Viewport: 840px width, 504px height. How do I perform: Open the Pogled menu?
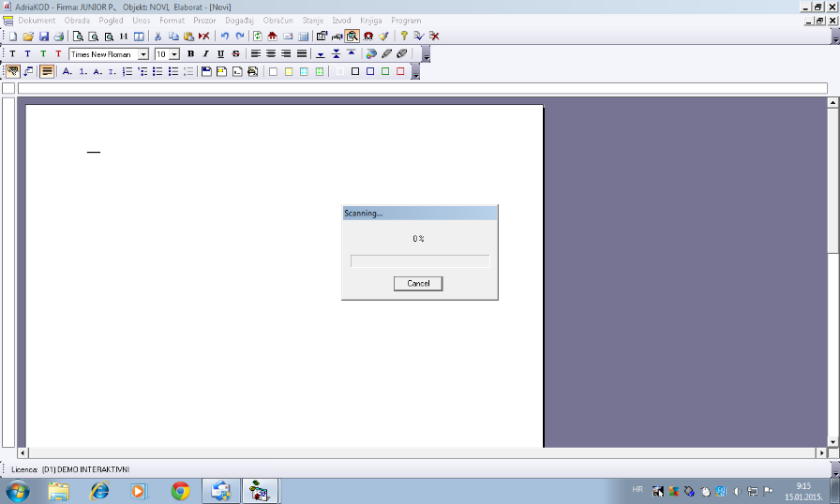coord(111,21)
